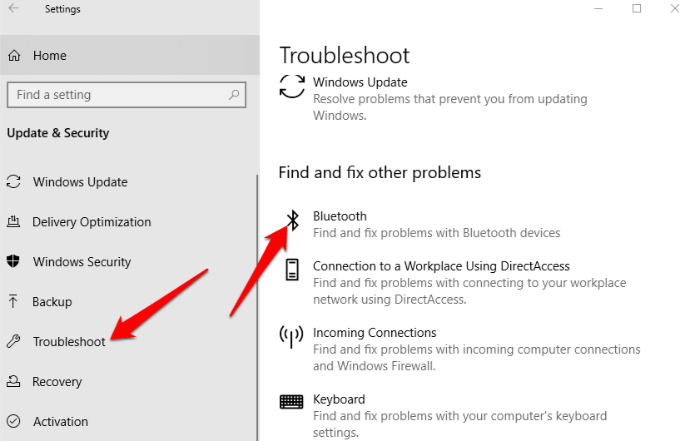Open Activation in the sidebar
This screenshot has width=680, height=441.
coord(60,422)
